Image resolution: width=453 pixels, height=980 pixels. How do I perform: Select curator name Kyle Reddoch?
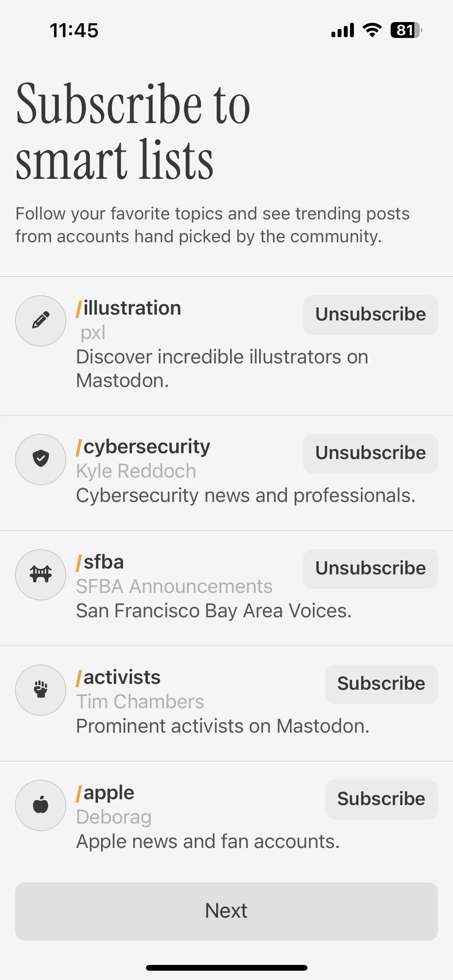pyautogui.click(x=136, y=471)
